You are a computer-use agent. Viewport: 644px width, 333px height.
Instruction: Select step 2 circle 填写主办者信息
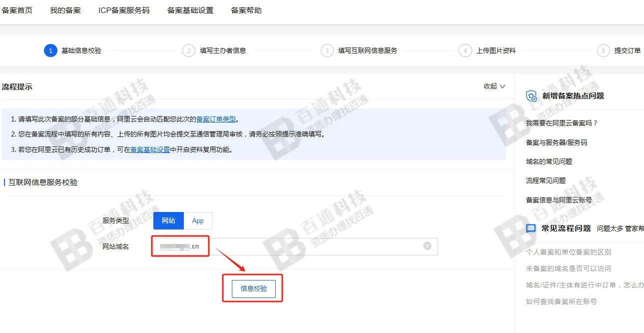point(189,50)
